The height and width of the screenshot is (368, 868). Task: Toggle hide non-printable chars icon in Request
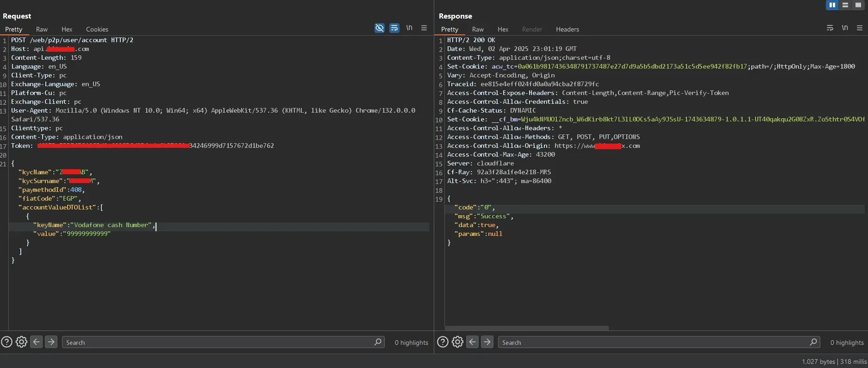[x=380, y=28]
